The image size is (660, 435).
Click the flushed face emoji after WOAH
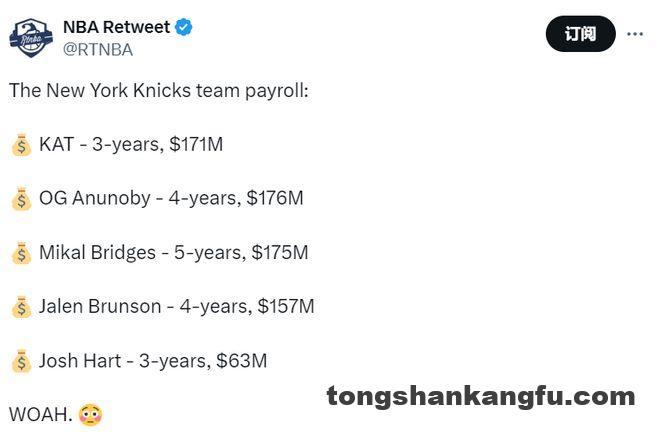tap(90, 415)
